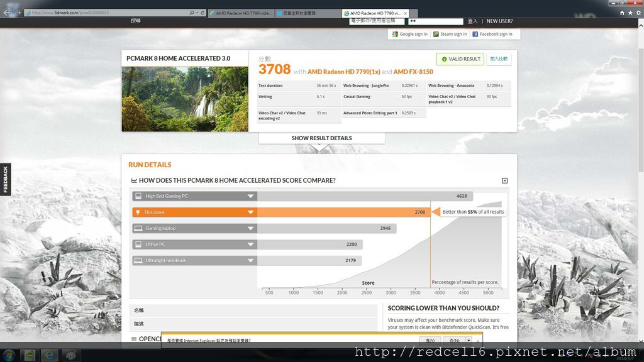644x362 pixels.
Task: Click Google sign in text
Action: 414,34
